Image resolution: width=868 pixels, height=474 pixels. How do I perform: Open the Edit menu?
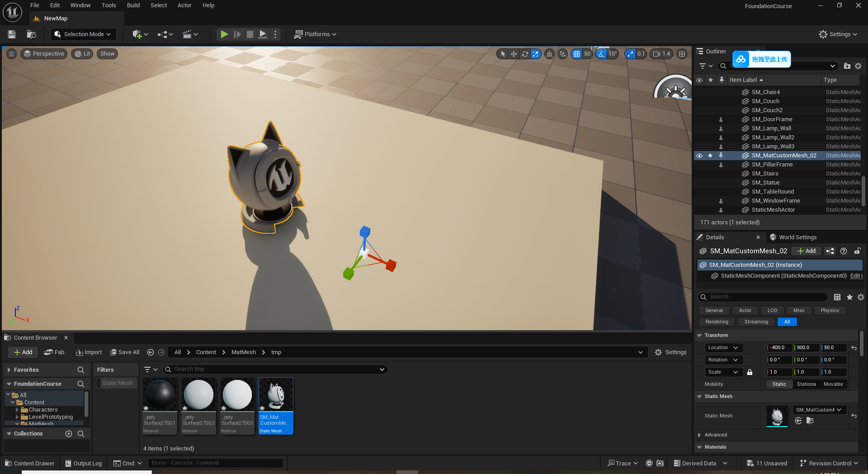55,5
